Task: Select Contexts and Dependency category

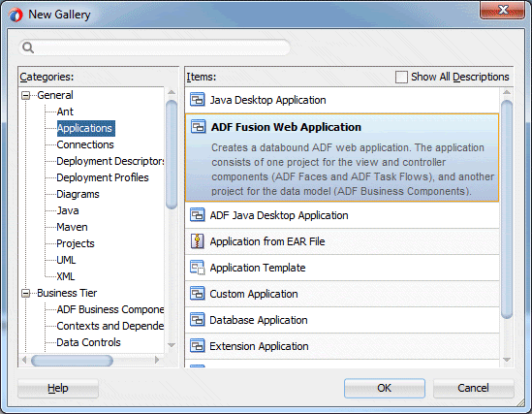Action: 110,326
